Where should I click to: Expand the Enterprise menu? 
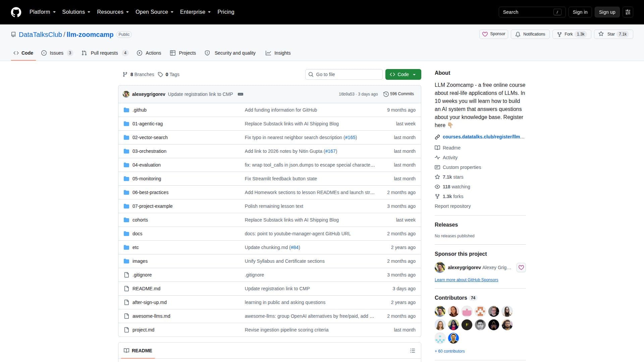click(x=196, y=12)
